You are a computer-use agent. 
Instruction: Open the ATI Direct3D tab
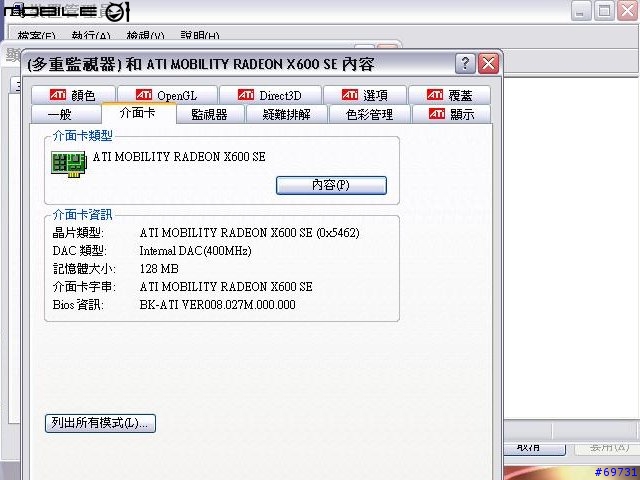(270, 95)
